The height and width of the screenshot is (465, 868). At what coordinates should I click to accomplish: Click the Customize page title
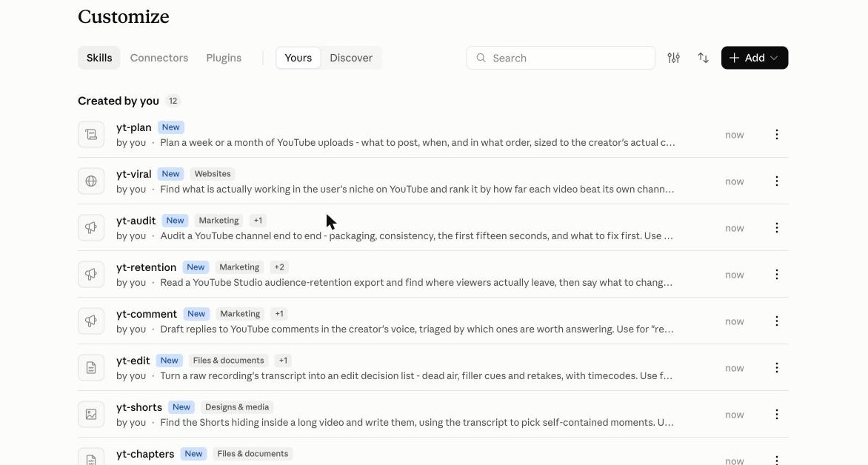pyautogui.click(x=124, y=16)
